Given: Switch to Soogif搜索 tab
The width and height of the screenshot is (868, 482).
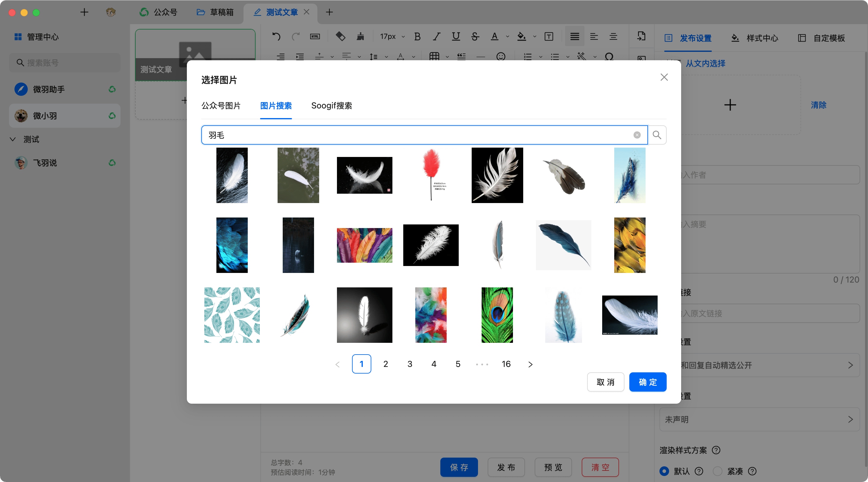Looking at the screenshot, I should coord(332,106).
